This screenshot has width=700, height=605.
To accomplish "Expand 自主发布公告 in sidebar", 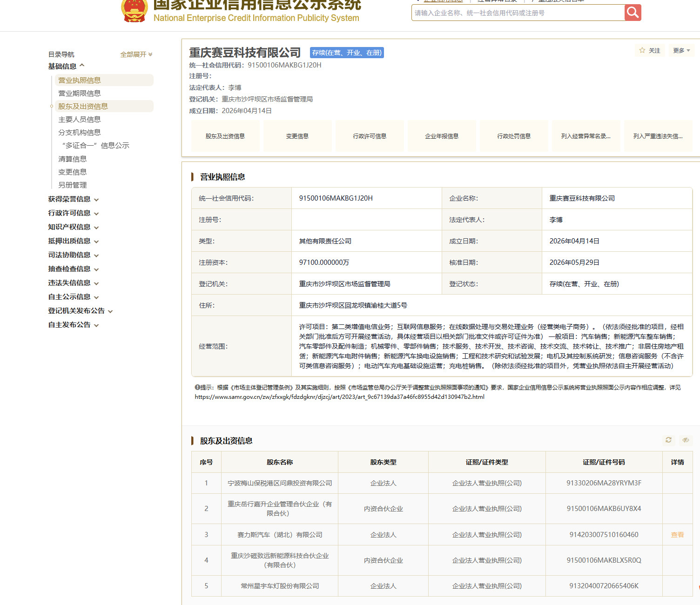I will pos(74,325).
